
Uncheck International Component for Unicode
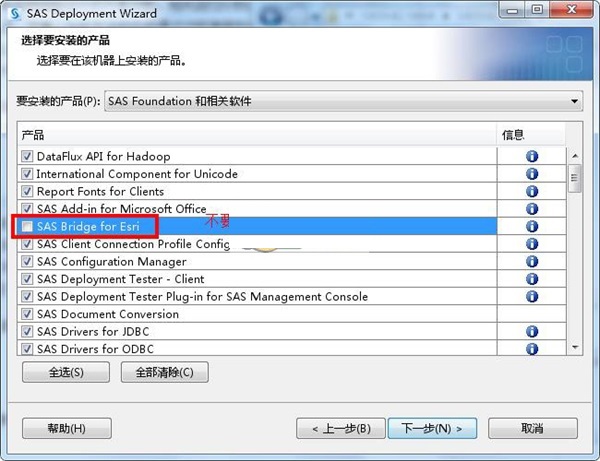27,174
